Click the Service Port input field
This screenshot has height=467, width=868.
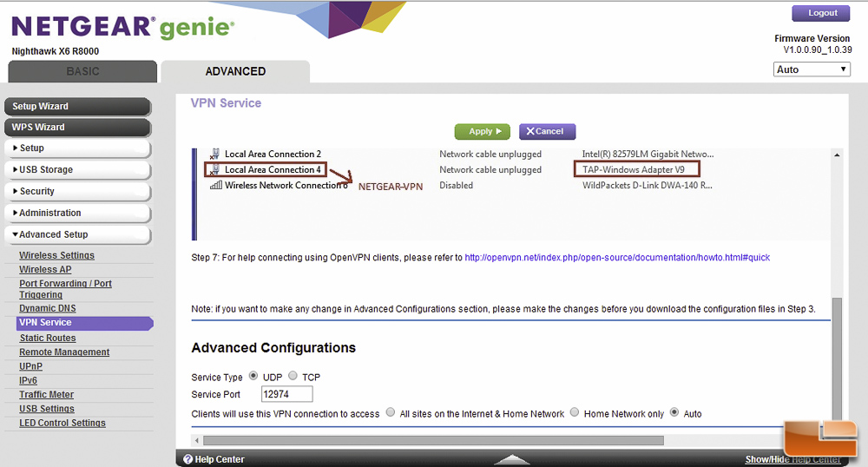point(286,394)
